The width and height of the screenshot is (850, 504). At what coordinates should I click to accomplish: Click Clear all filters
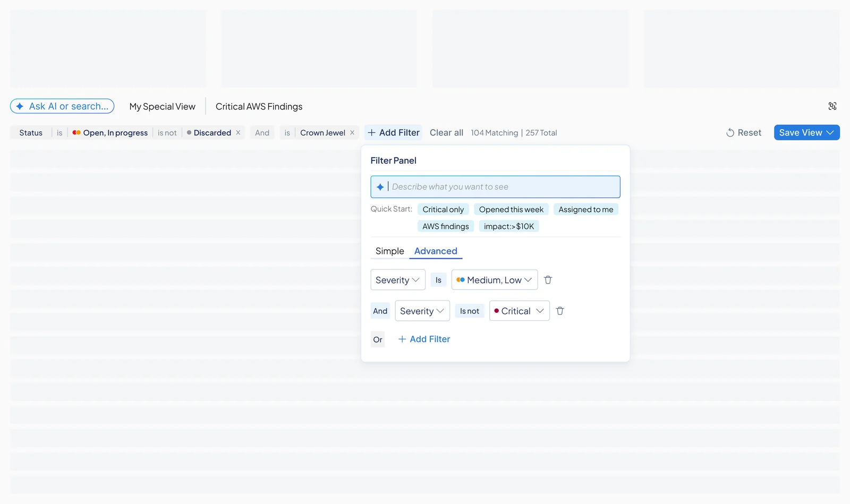tap(446, 133)
